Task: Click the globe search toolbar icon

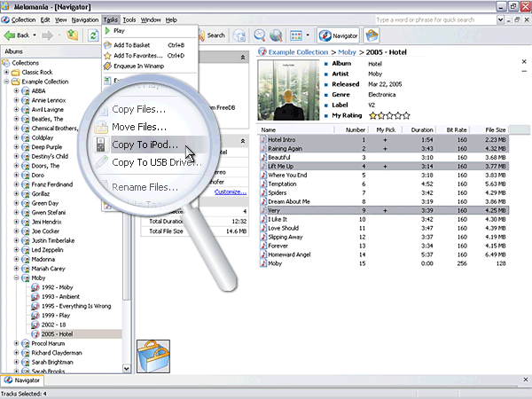Action: [x=276, y=35]
